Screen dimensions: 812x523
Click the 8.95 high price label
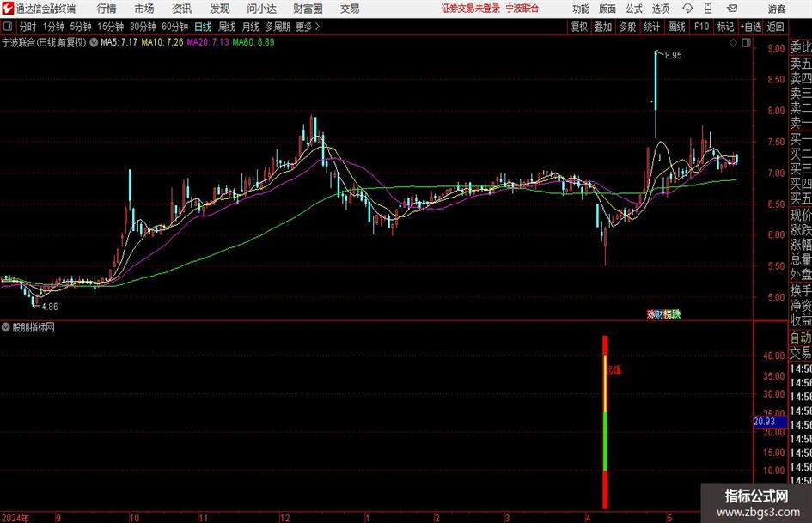click(x=673, y=56)
